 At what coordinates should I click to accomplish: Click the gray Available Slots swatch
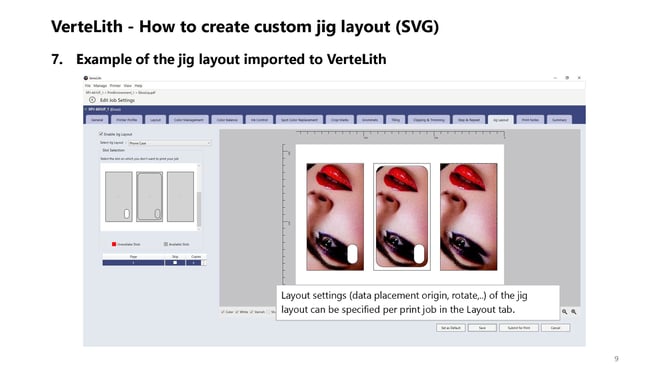pos(166,244)
